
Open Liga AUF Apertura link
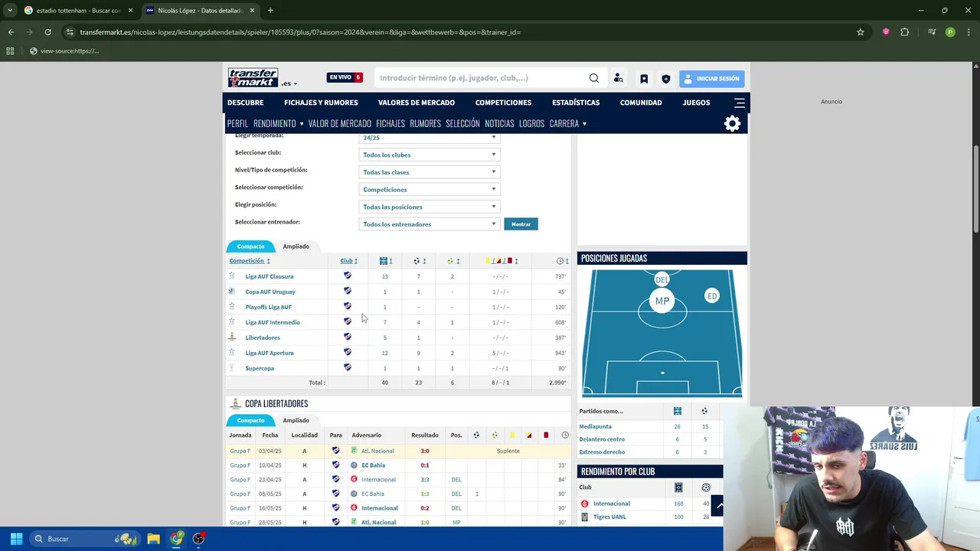pyautogui.click(x=269, y=353)
